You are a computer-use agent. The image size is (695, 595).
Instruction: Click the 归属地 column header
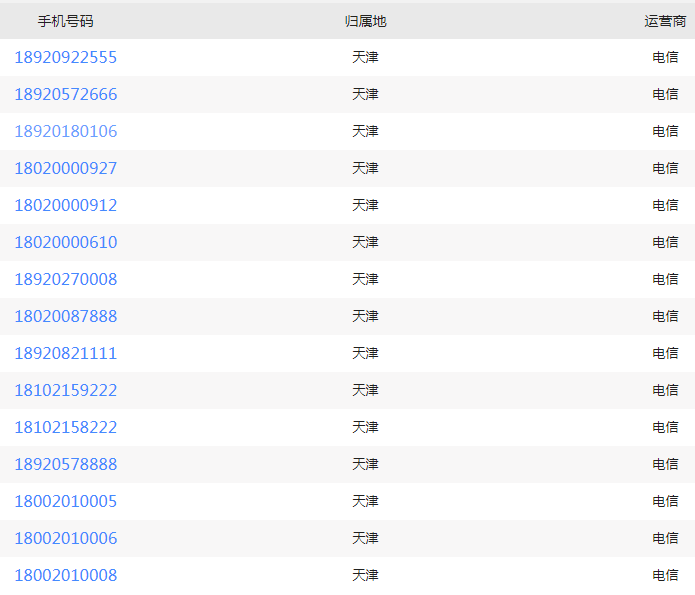366,21
